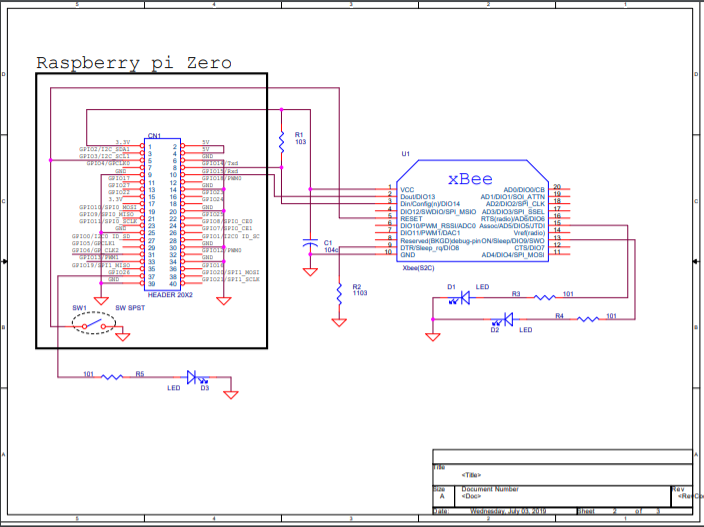The image size is (704, 527).
Task: Select the R4 resistor symbol
Action: click(588, 319)
